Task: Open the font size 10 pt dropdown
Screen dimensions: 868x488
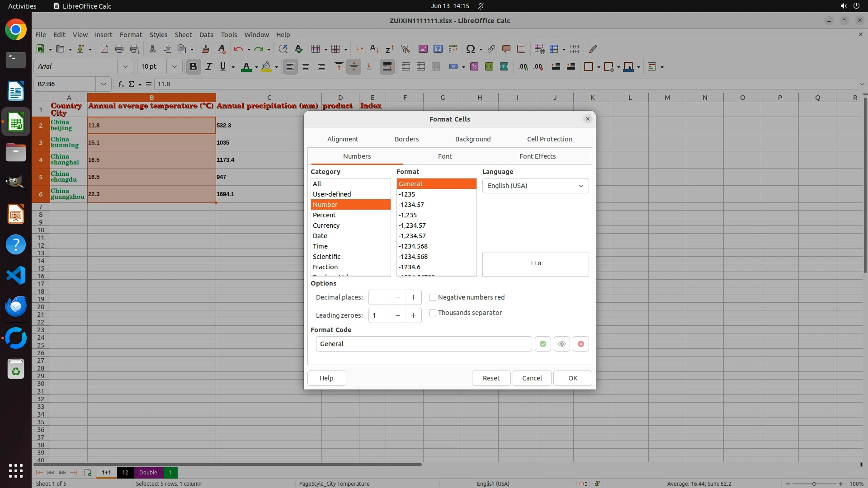Action: click(174, 67)
